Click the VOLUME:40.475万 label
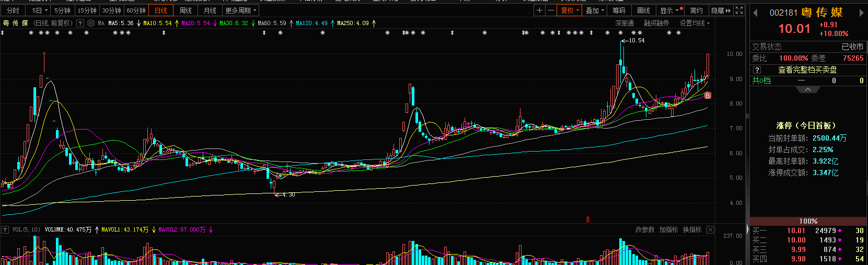868x265 pixels. [x=68, y=229]
